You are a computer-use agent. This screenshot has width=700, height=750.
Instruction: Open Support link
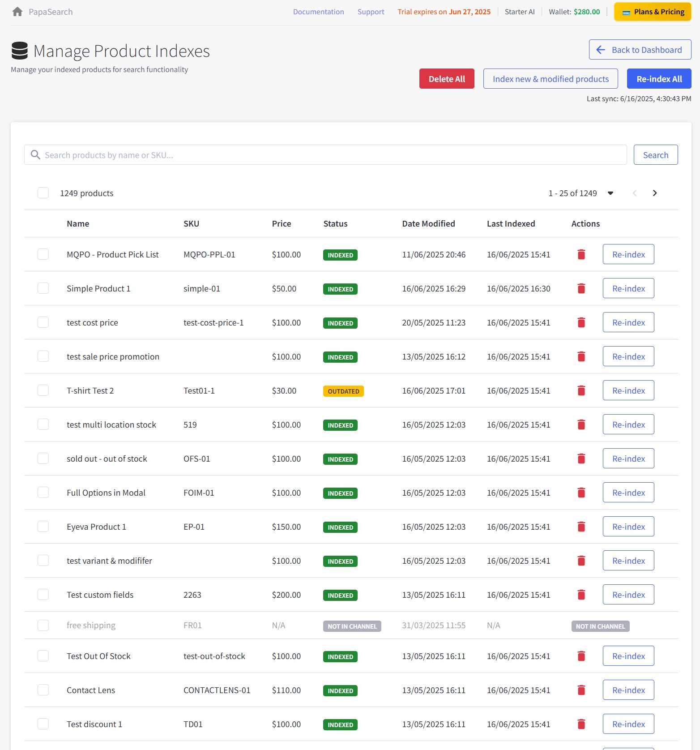(371, 12)
